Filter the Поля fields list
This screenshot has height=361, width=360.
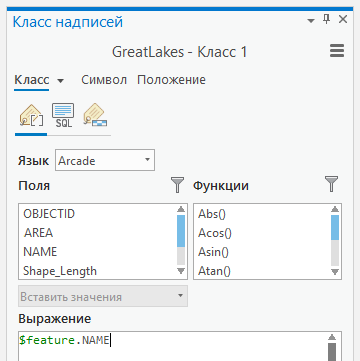click(x=177, y=185)
